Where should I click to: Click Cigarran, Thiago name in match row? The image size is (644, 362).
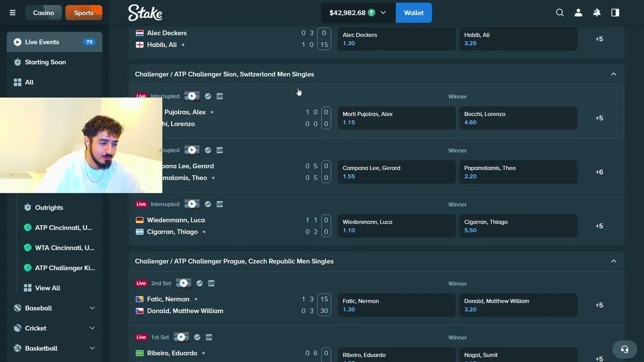click(x=172, y=232)
